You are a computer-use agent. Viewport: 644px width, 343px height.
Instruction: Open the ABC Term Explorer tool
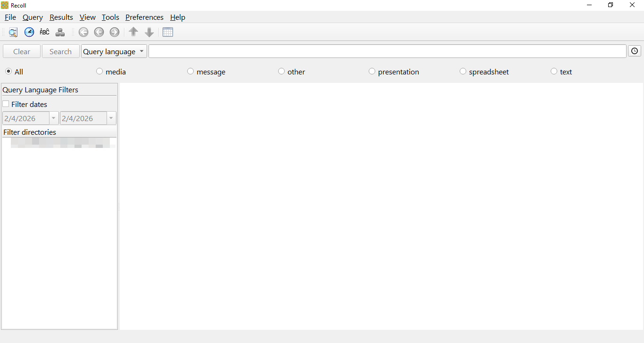(x=45, y=33)
